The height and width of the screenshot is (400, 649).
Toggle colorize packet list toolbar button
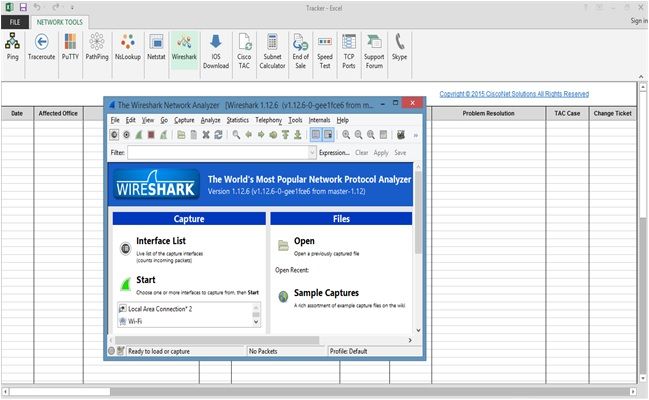(x=315, y=134)
